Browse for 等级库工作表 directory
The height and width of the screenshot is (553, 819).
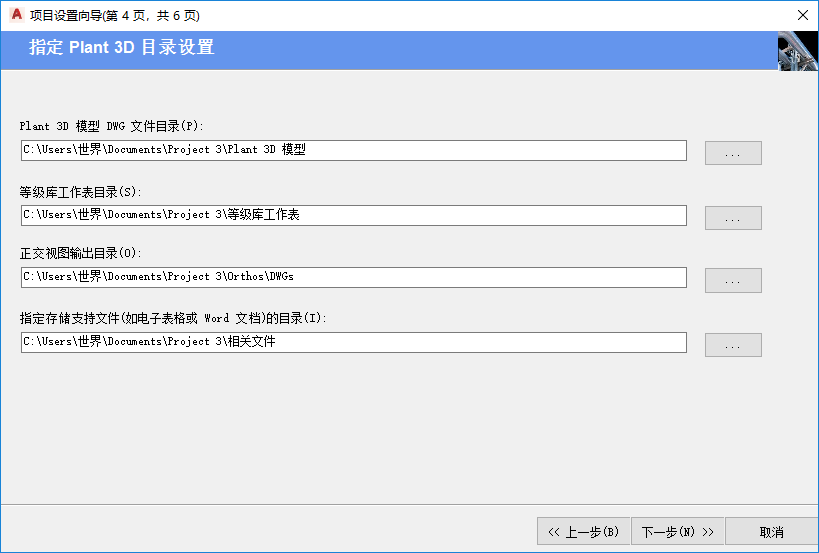pyautogui.click(x=733, y=218)
